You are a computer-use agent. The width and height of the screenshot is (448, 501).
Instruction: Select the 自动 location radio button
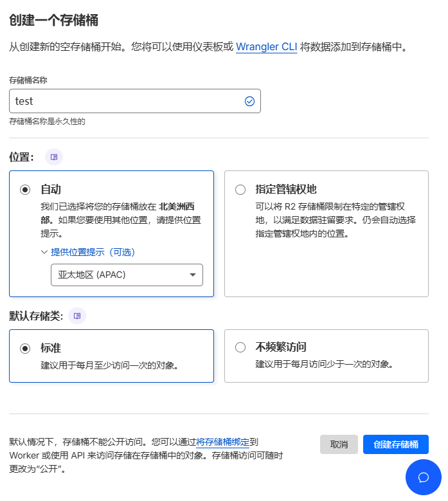point(25,190)
